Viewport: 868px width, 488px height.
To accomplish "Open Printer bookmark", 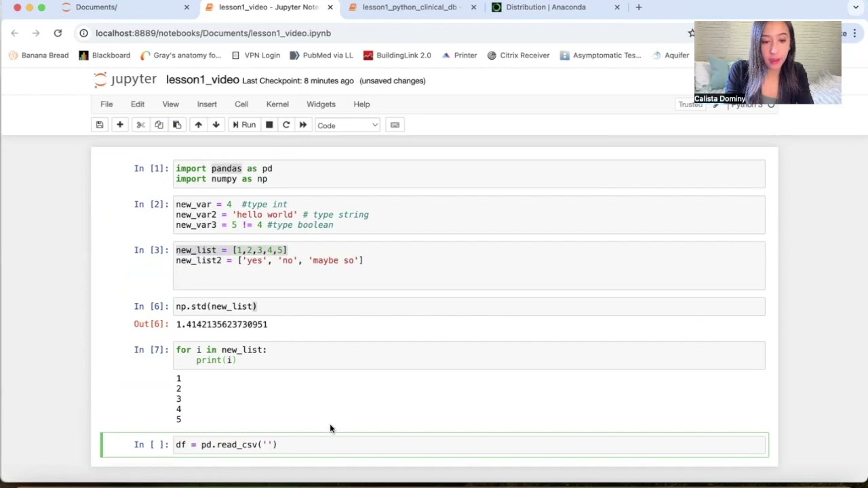I will coord(459,55).
